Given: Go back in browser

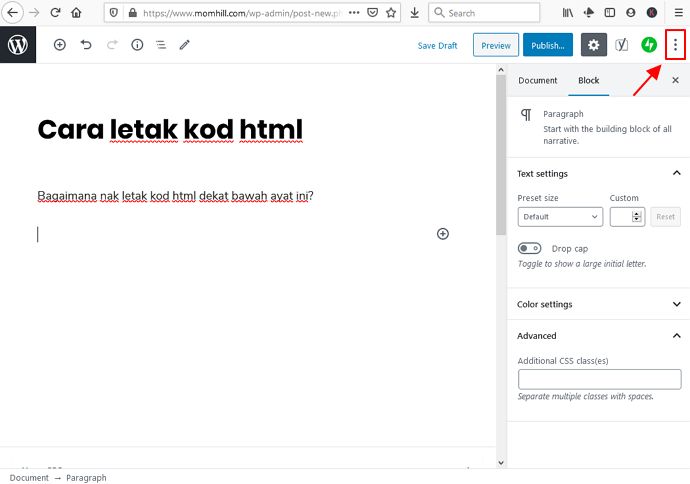Looking at the screenshot, I should 12,12.
